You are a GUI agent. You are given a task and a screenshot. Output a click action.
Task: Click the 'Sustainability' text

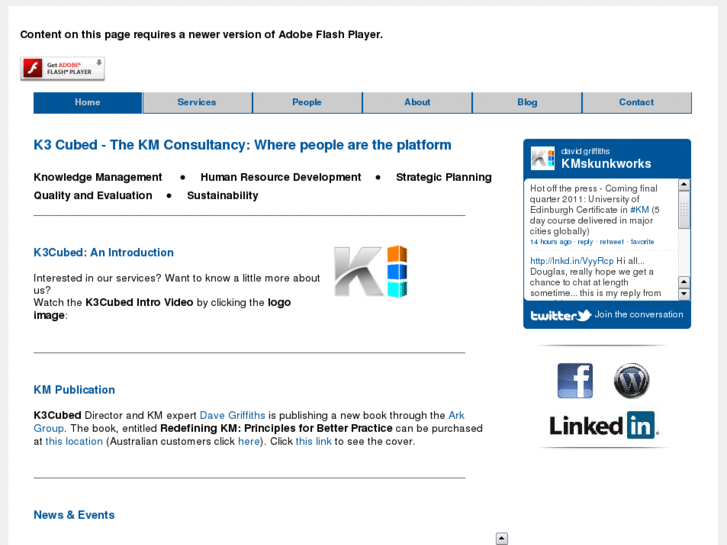coord(223,195)
